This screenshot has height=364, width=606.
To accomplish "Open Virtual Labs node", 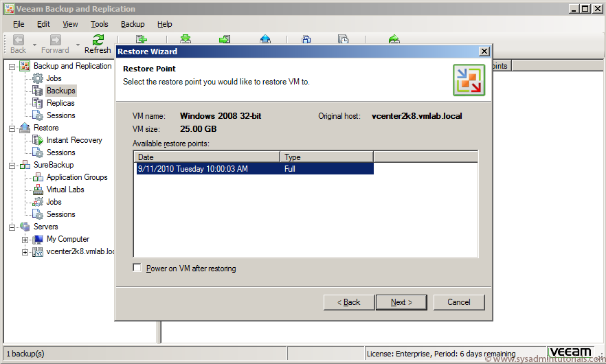I will [x=65, y=190].
